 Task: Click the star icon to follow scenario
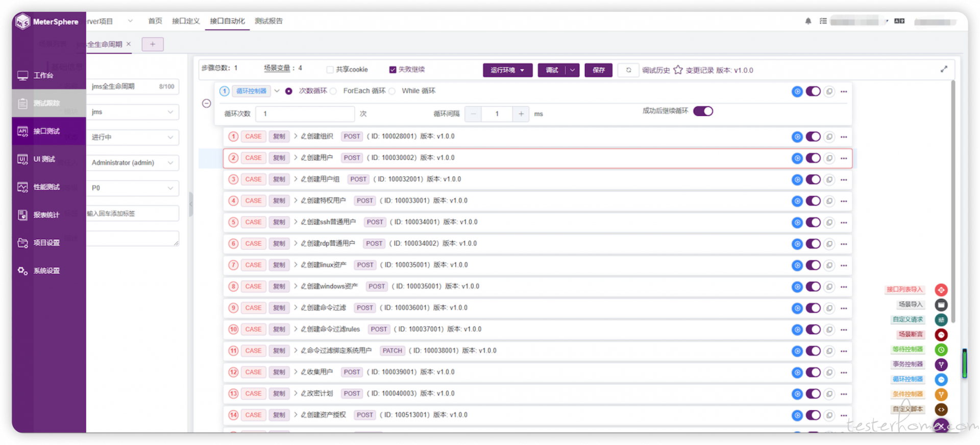coord(678,70)
